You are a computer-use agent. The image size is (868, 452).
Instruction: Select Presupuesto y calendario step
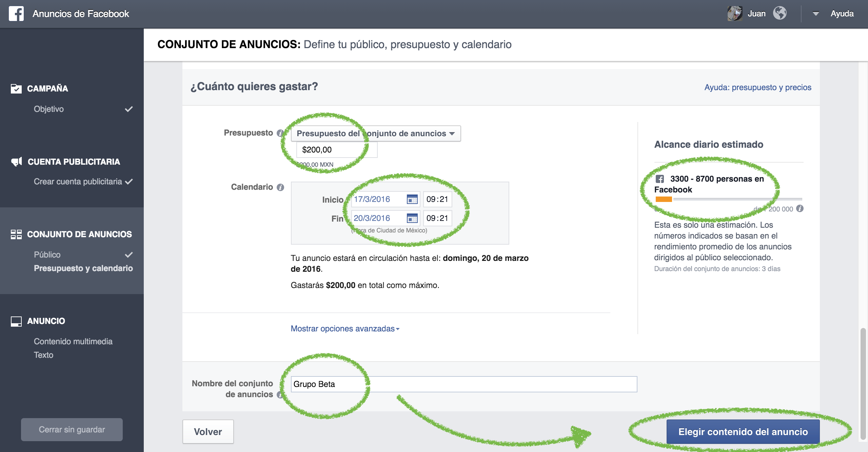[83, 268]
